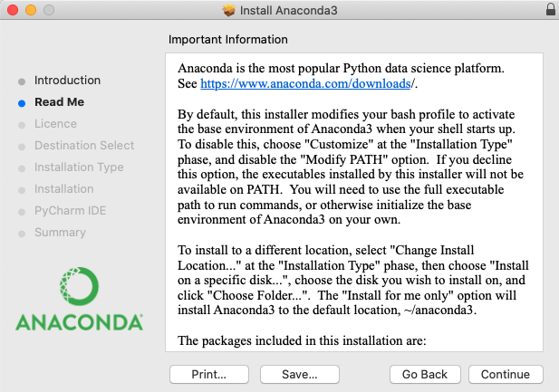The width and height of the screenshot is (559, 392).
Task: Select the Read Me step in the sidebar
Action: tap(59, 102)
